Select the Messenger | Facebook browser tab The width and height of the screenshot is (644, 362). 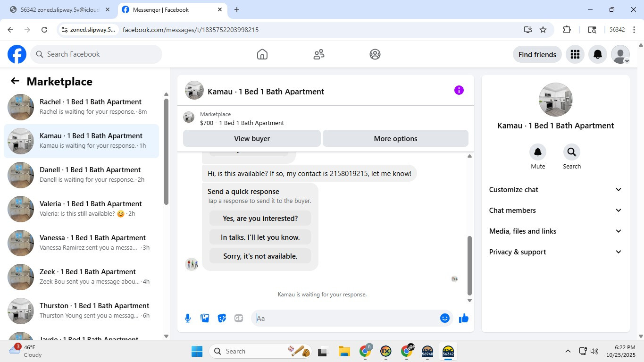tap(172, 9)
